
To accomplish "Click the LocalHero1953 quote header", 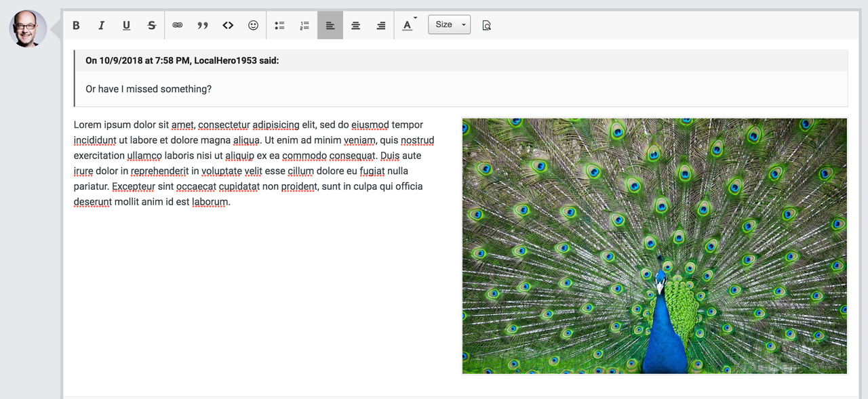I will click(x=182, y=60).
